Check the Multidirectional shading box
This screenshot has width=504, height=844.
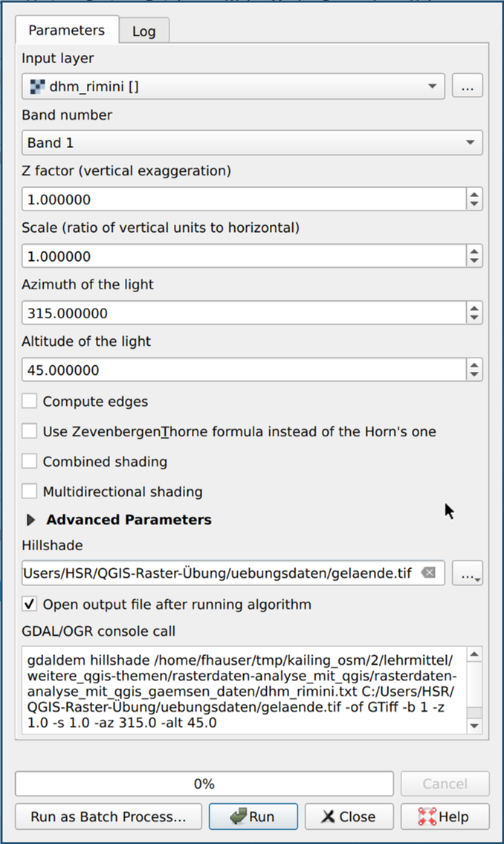30,492
